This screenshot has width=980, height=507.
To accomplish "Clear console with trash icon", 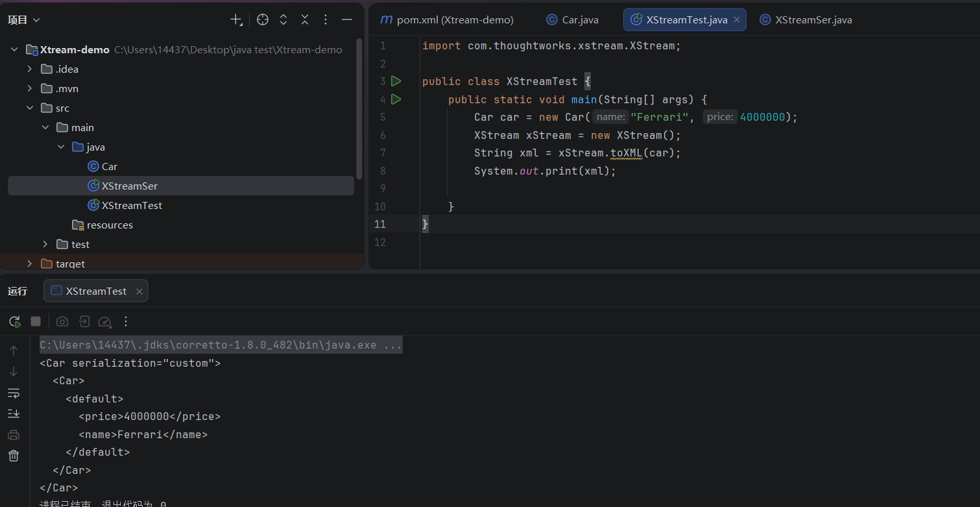I will click(14, 456).
